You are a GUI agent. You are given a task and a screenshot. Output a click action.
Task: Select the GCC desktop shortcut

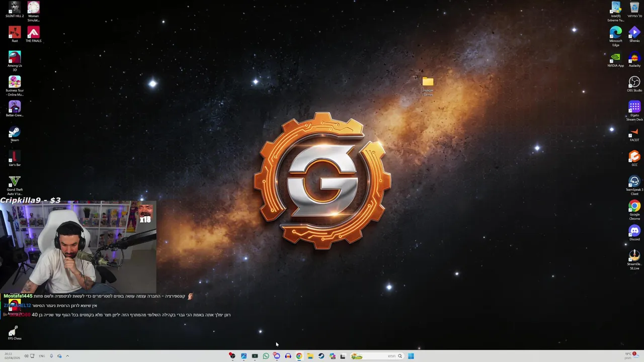tap(634, 158)
